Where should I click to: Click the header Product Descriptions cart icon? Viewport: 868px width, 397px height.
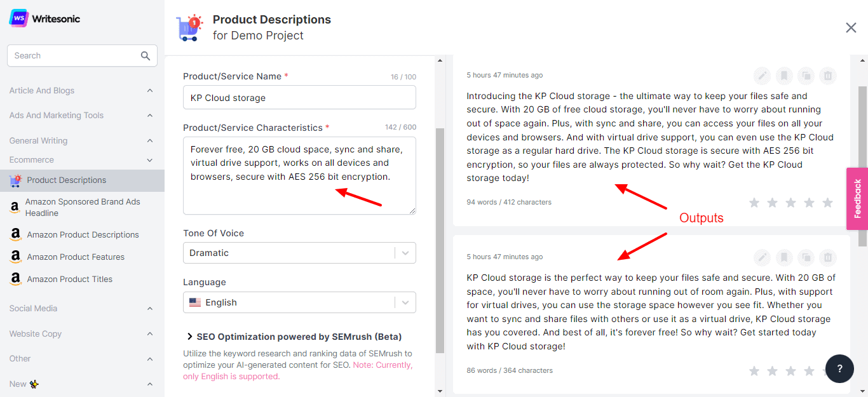189,28
